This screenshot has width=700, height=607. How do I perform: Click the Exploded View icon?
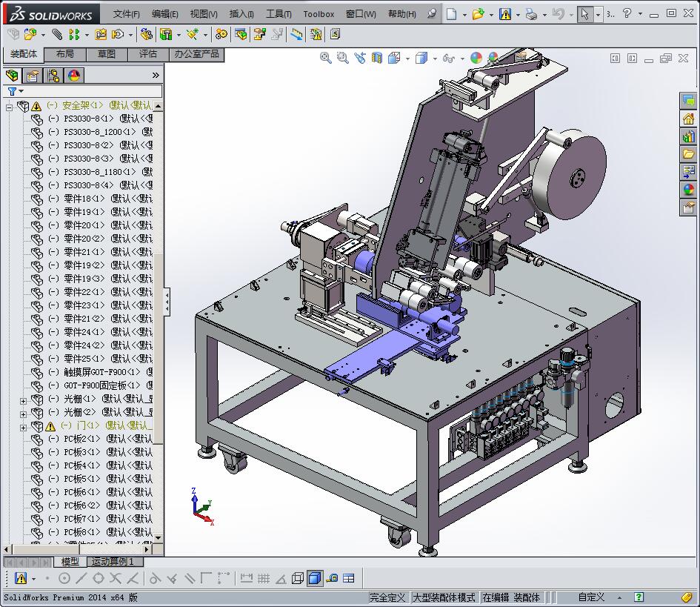260,34
